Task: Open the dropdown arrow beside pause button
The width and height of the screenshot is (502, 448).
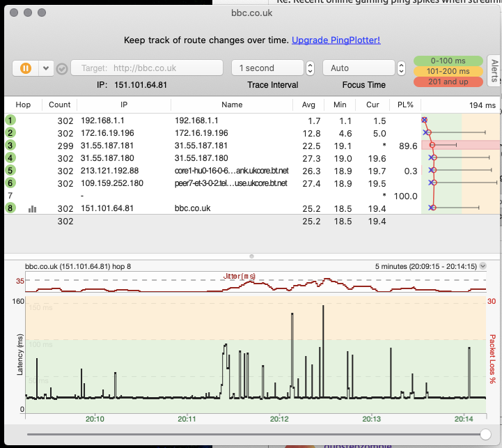Action: (46, 68)
